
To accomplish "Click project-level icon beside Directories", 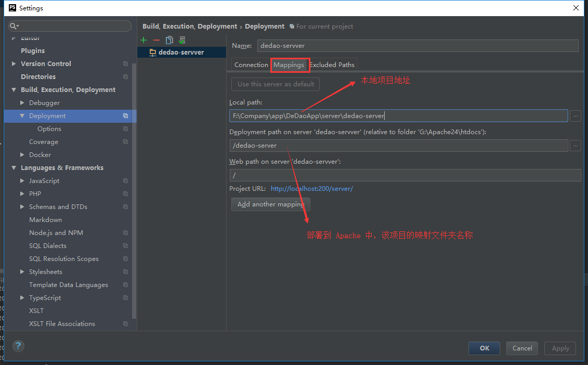I will [x=126, y=76].
